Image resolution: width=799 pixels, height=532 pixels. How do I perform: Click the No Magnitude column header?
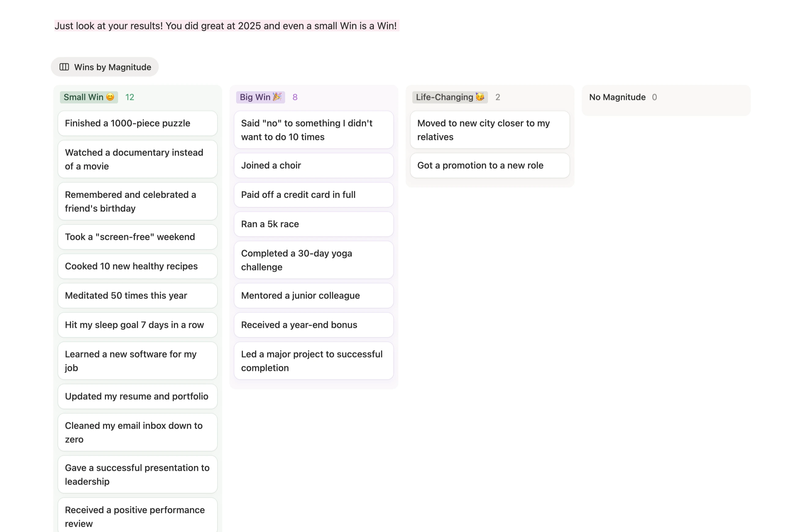click(x=617, y=97)
